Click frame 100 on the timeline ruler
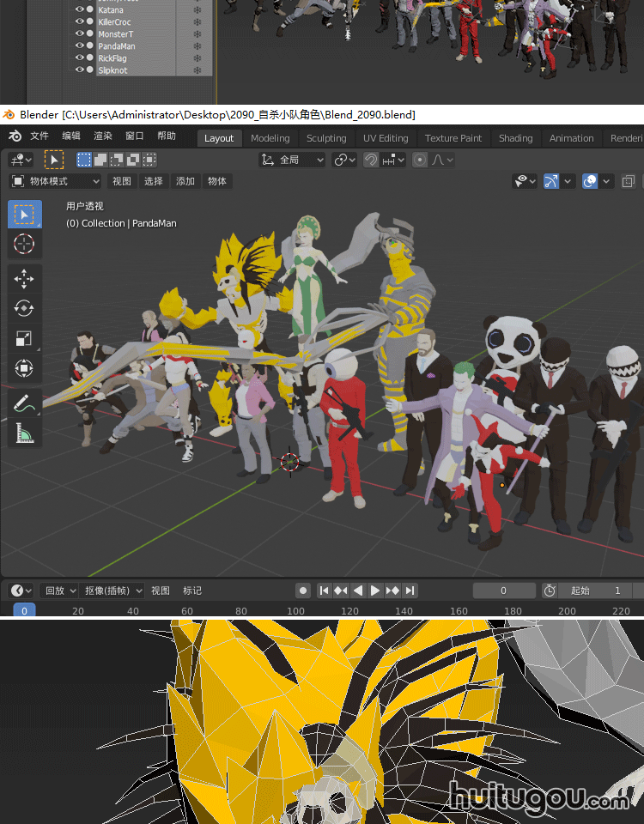This screenshot has width=644, height=824. [x=295, y=611]
